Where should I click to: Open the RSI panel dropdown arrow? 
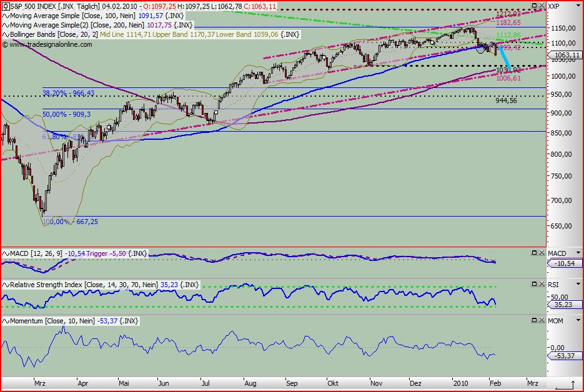[x=578, y=284]
